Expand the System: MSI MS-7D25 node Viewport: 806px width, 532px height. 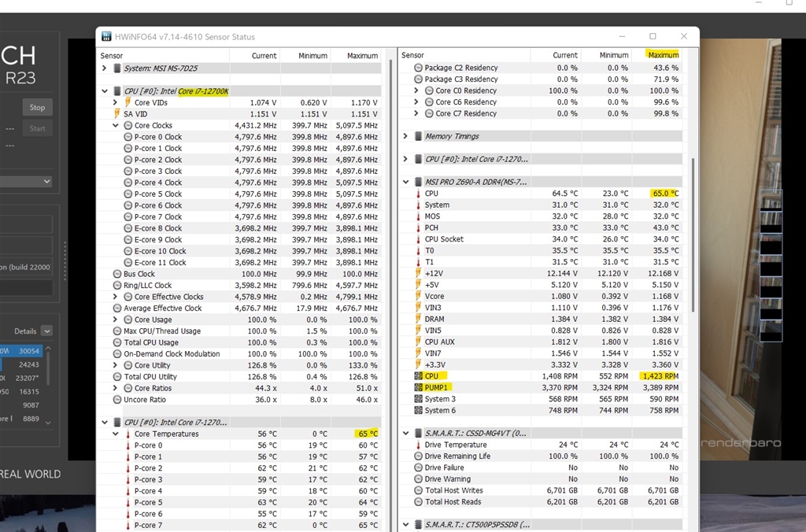click(105, 68)
